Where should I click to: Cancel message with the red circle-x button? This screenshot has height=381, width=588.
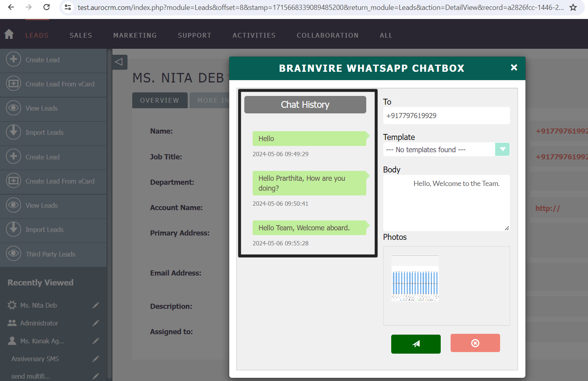475,343
